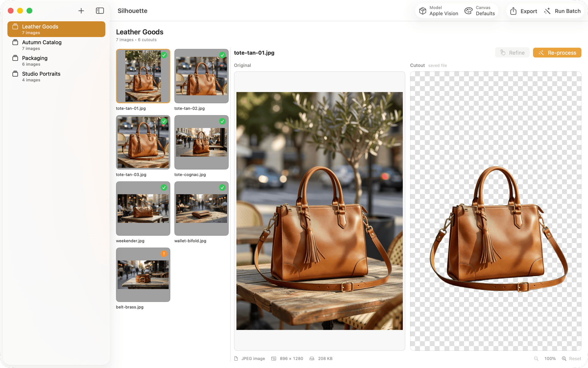Click the zoom out magnifier icon

pos(536,359)
